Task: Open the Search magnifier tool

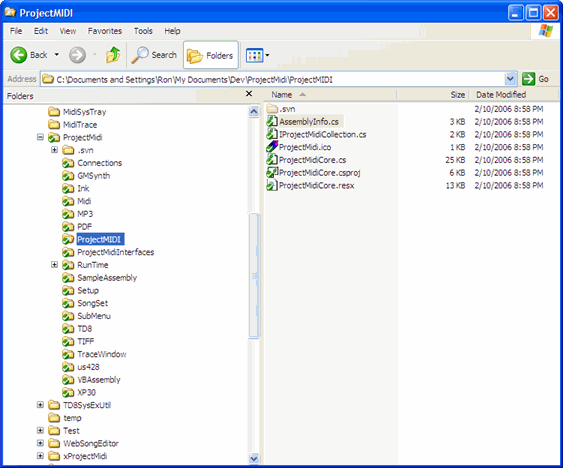Action: [140, 55]
